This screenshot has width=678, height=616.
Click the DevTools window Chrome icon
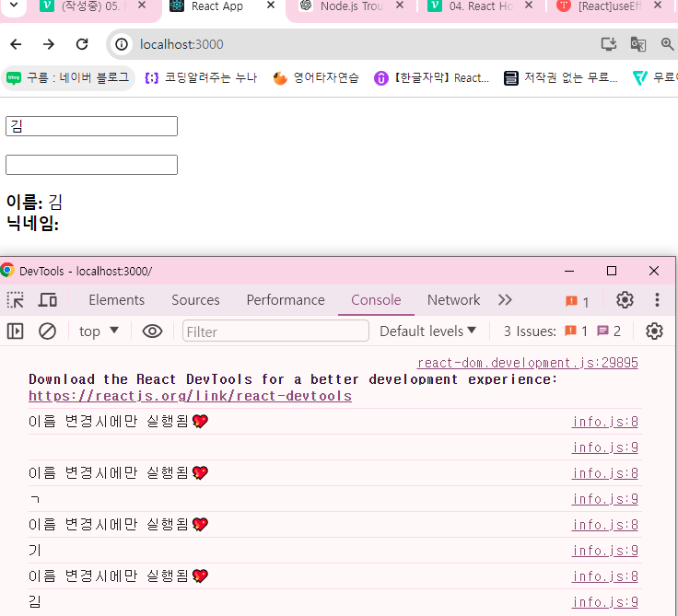(7, 271)
